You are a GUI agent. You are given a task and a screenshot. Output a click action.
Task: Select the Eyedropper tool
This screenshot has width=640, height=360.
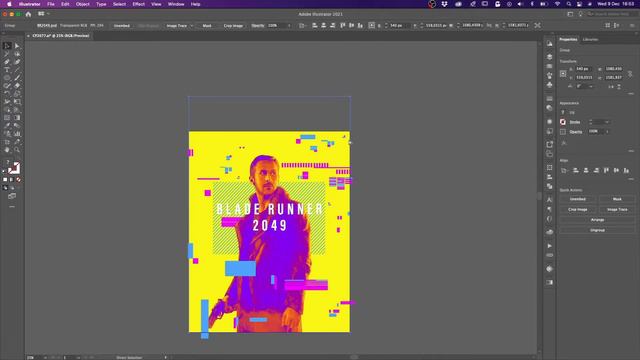click(7, 126)
